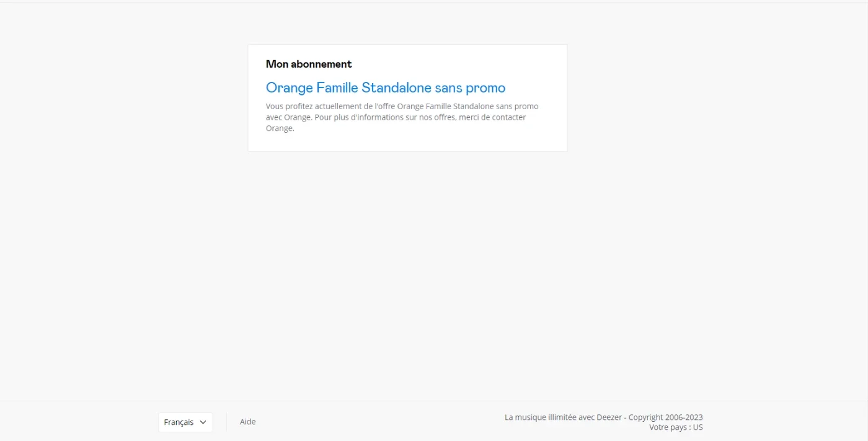The width and height of the screenshot is (868, 441).
Task: Click the text "La musique illimitée avec Deezer - Copyright 2006-2023"
Action: [604, 417]
